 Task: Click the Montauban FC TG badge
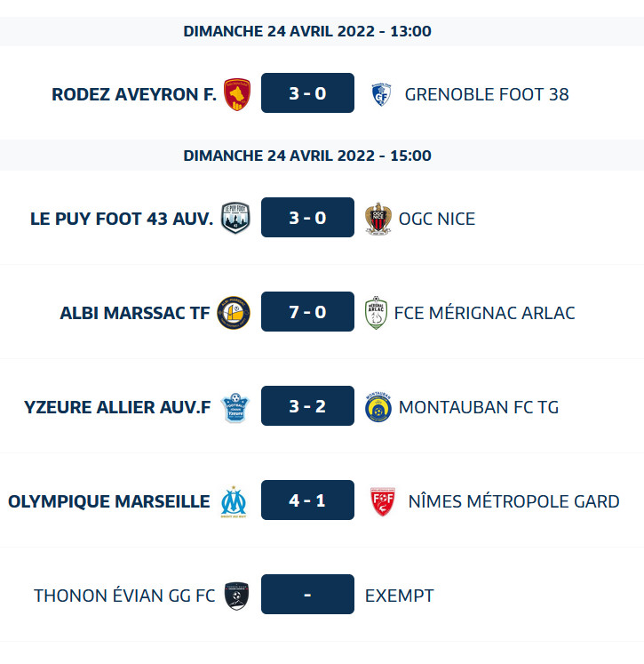(378, 407)
